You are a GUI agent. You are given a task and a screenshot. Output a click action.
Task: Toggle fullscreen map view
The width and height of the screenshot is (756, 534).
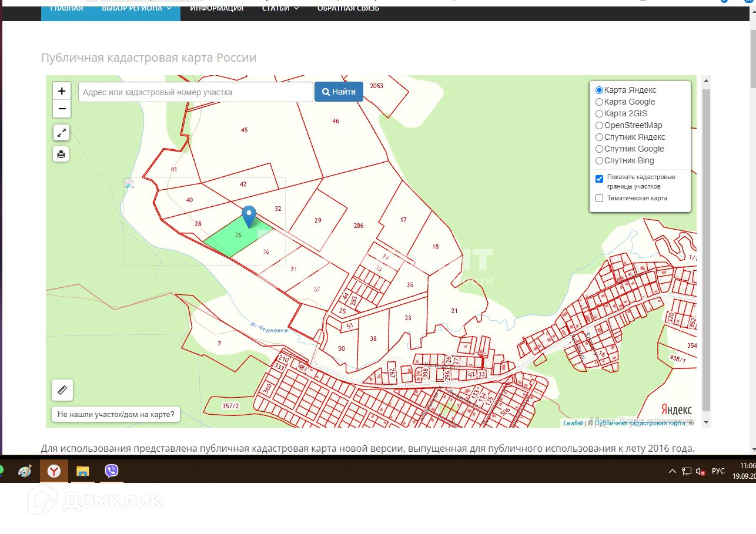62,133
